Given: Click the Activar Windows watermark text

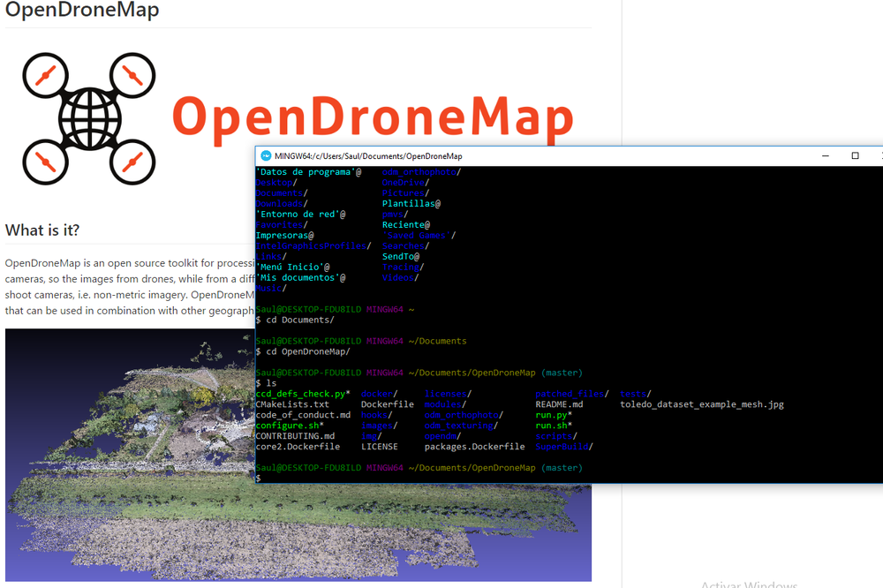Looking at the screenshot, I should pyautogui.click(x=749, y=584).
